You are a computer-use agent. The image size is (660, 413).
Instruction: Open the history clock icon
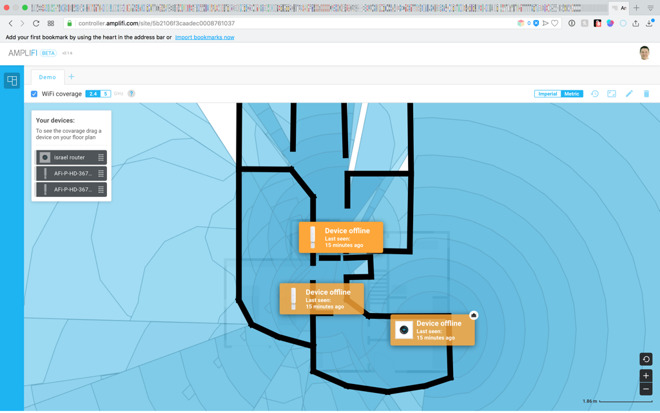click(x=595, y=94)
